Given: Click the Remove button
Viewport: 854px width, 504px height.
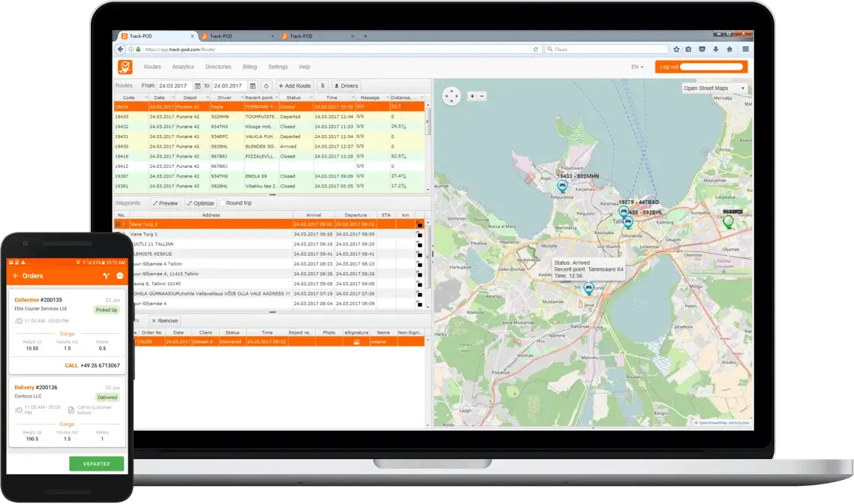Looking at the screenshot, I should 165,320.
